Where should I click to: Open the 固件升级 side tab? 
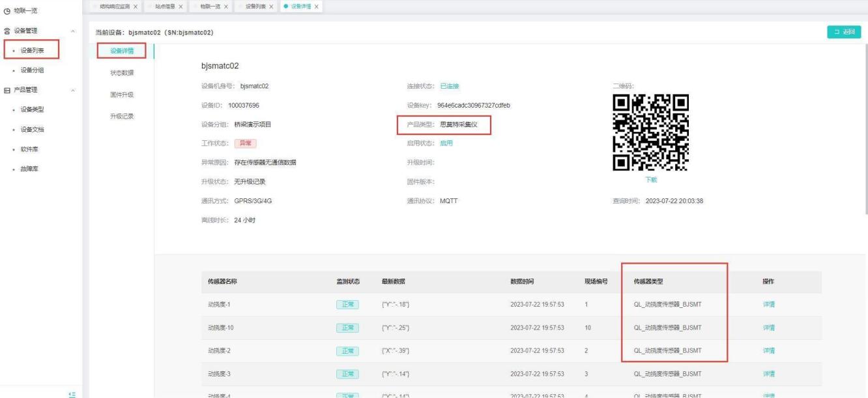(x=122, y=95)
